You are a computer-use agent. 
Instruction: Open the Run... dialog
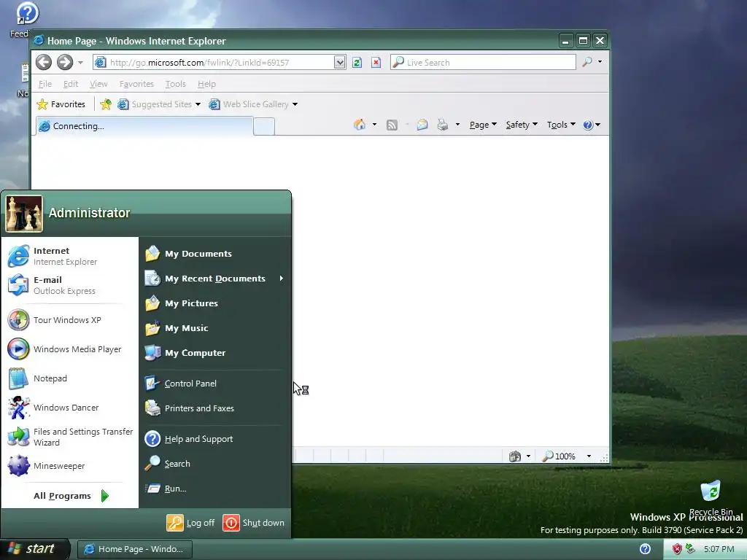click(215, 489)
